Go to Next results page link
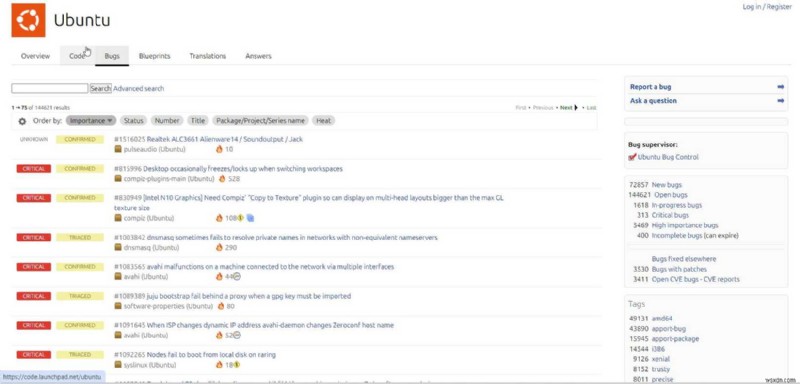Viewport: 800px width, 384px height. point(566,108)
